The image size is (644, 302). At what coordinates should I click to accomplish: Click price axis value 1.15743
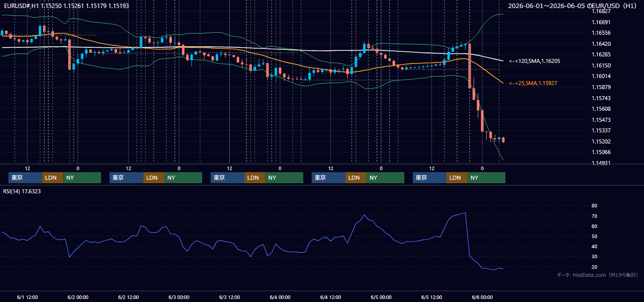coord(601,98)
